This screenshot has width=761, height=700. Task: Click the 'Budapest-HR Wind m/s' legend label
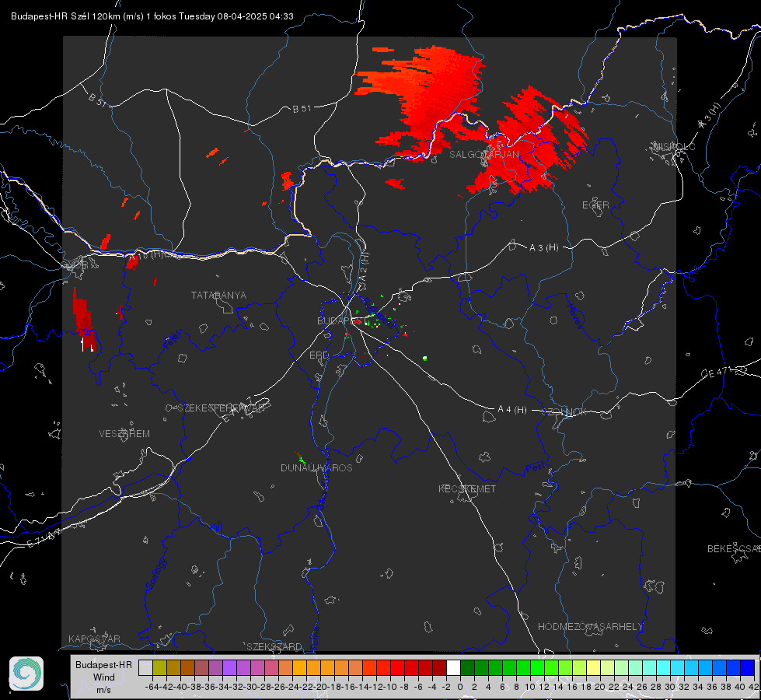point(103,677)
